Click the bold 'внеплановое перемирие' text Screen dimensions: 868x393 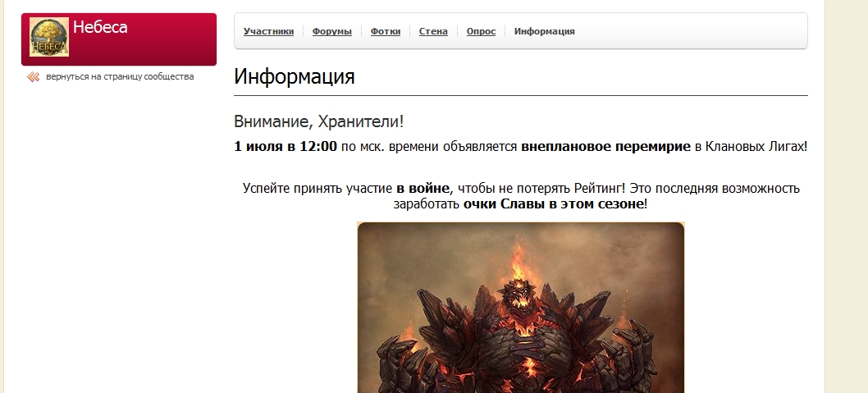click(605, 147)
